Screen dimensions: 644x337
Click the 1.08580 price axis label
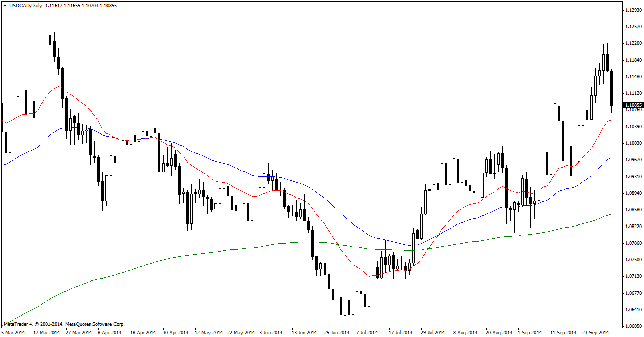click(633, 210)
